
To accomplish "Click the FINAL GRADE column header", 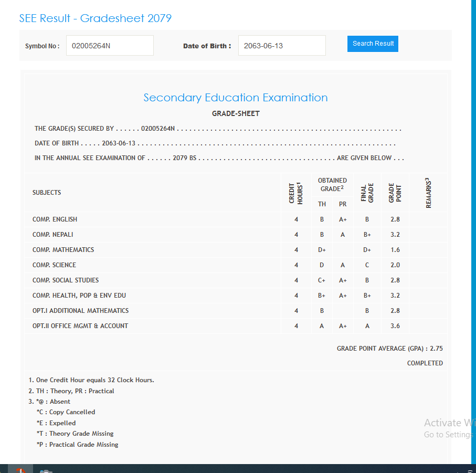I will [x=367, y=193].
